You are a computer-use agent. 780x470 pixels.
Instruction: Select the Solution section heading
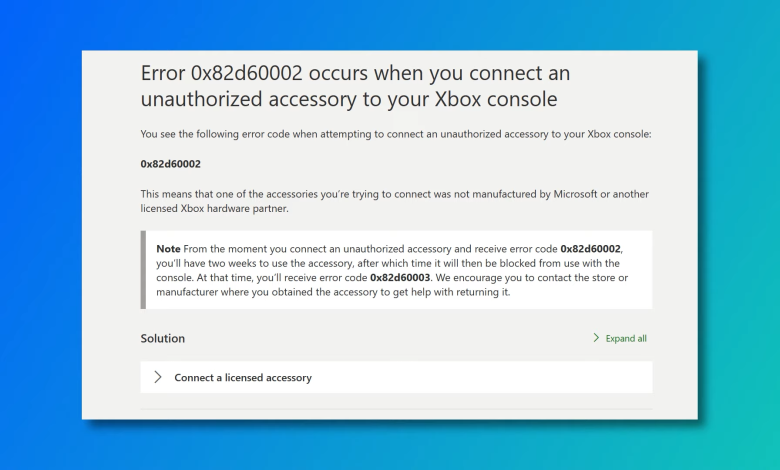163,338
